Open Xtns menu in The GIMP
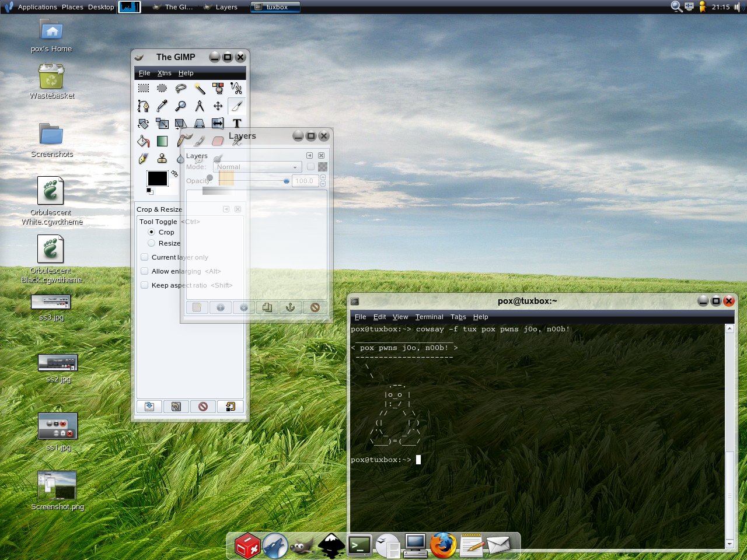This screenshot has height=560, width=747. (165, 73)
